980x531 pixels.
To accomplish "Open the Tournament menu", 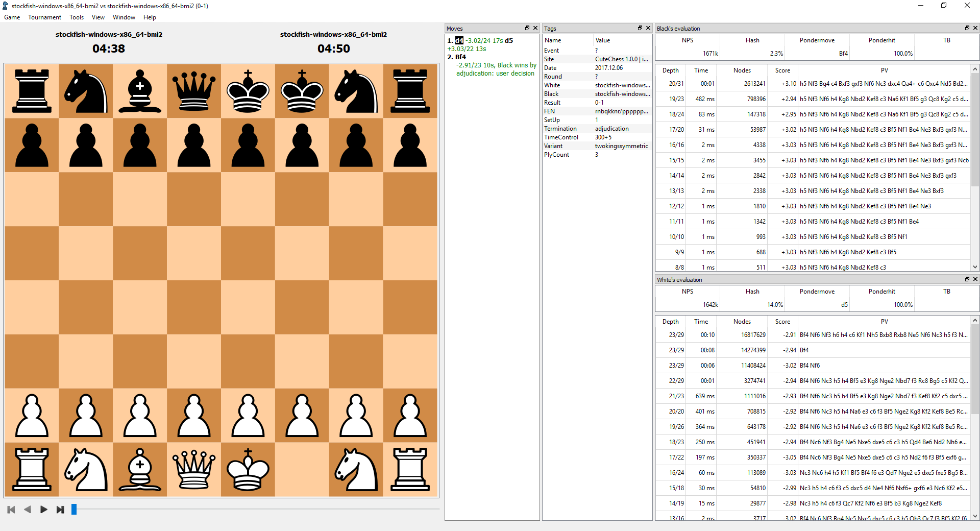I will pyautogui.click(x=44, y=17).
